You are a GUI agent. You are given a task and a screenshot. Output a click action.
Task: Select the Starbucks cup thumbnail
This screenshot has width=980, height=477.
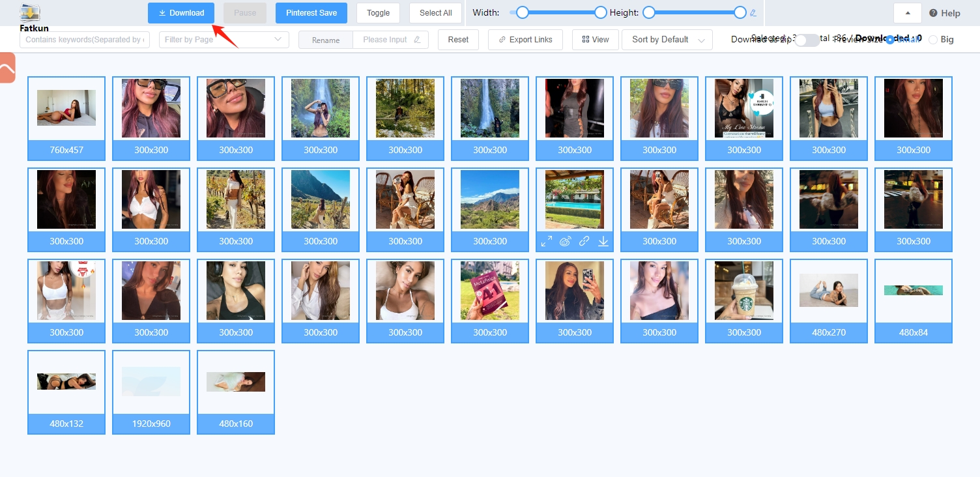743,291
